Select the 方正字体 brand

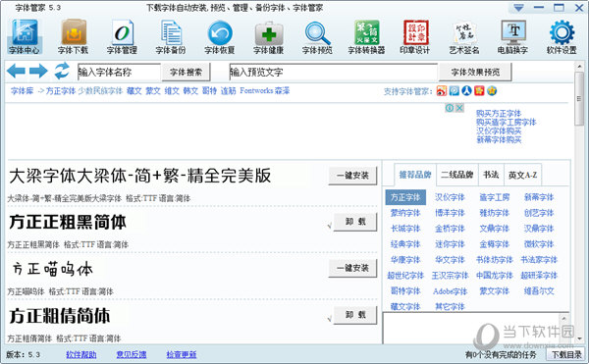click(405, 197)
